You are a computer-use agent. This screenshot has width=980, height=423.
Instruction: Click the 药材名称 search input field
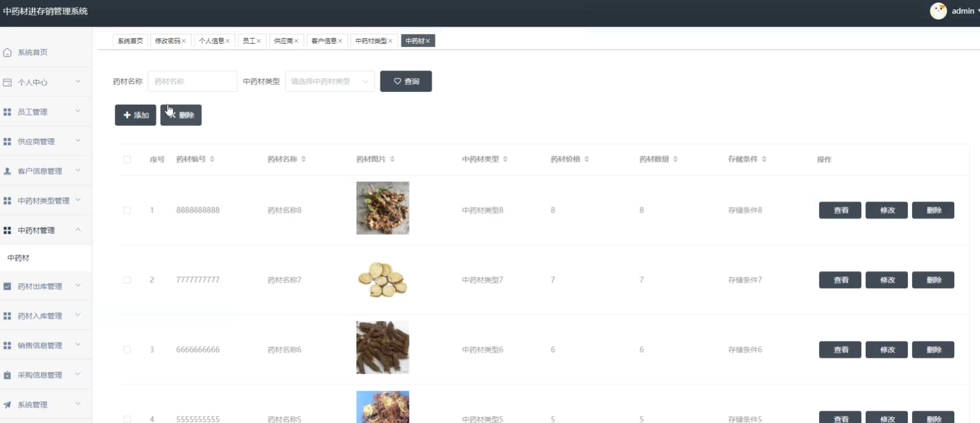click(x=192, y=81)
